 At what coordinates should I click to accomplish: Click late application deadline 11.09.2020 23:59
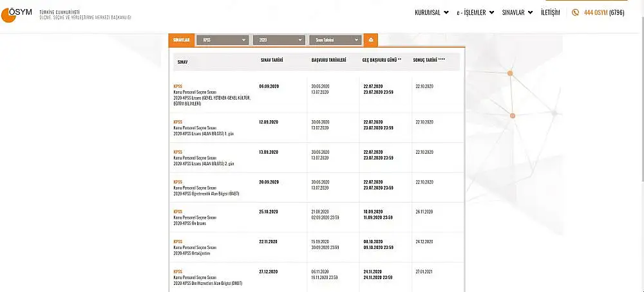(378, 217)
